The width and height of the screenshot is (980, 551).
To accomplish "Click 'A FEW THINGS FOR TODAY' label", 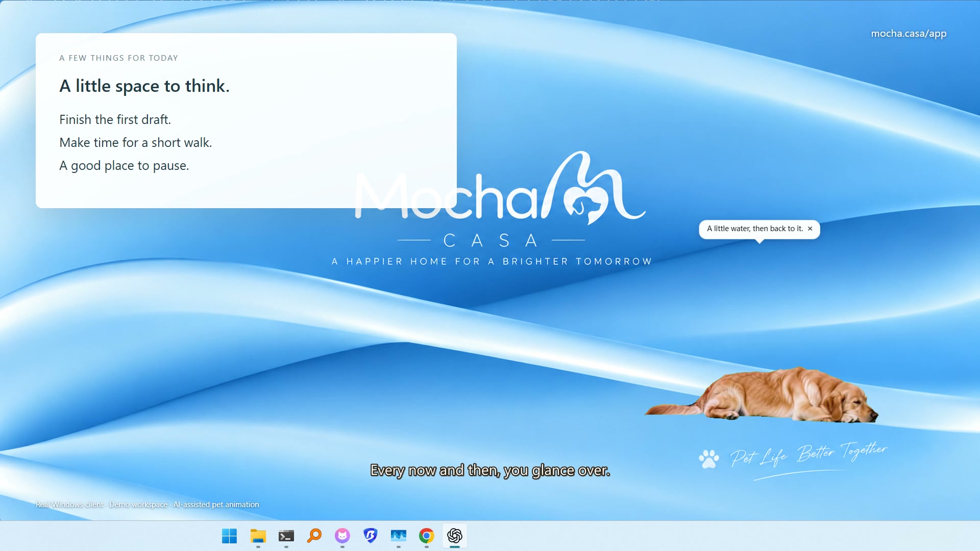I will click(x=118, y=58).
